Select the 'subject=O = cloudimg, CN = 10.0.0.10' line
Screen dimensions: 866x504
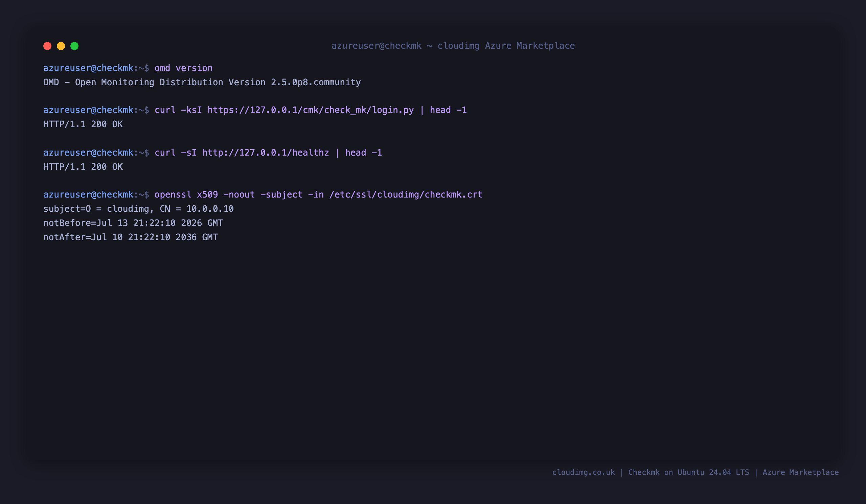pyautogui.click(x=138, y=209)
